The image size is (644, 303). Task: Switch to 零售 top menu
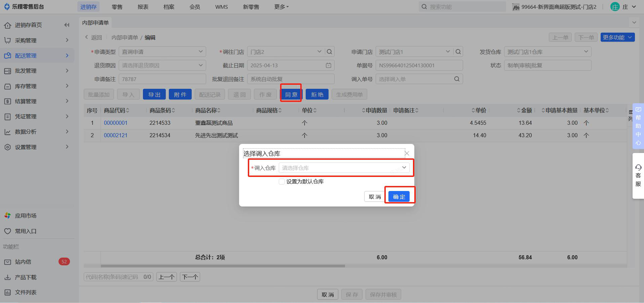tap(117, 7)
